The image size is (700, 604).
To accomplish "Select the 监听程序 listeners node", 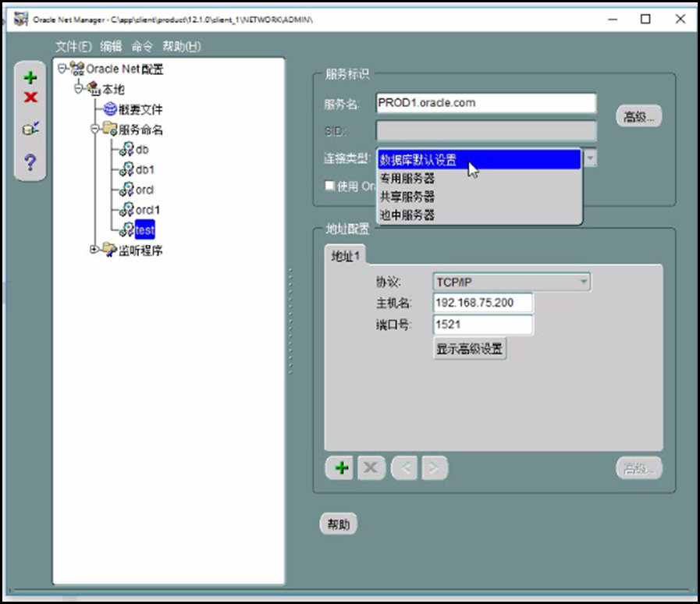I will point(140,250).
